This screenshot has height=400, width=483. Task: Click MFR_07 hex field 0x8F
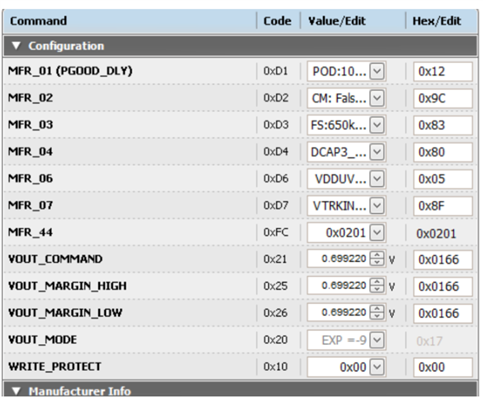click(443, 206)
